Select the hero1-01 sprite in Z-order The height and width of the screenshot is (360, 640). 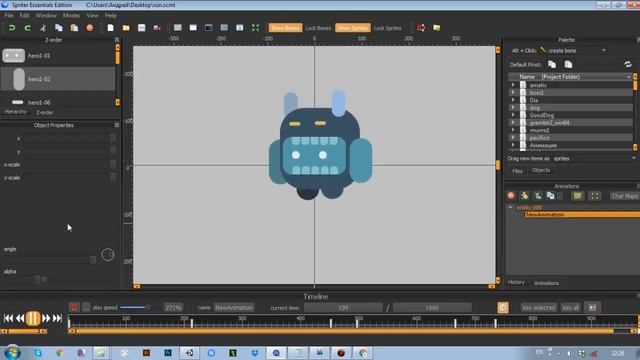(58, 56)
